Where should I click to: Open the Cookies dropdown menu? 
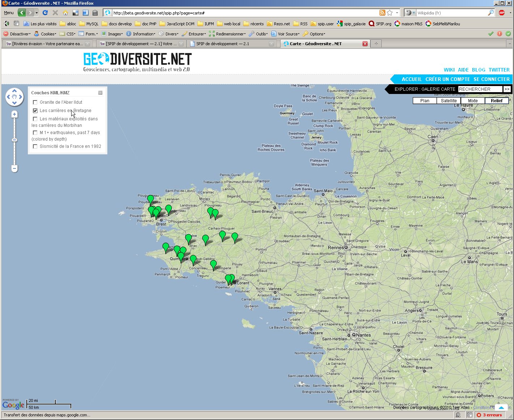[x=45, y=34]
